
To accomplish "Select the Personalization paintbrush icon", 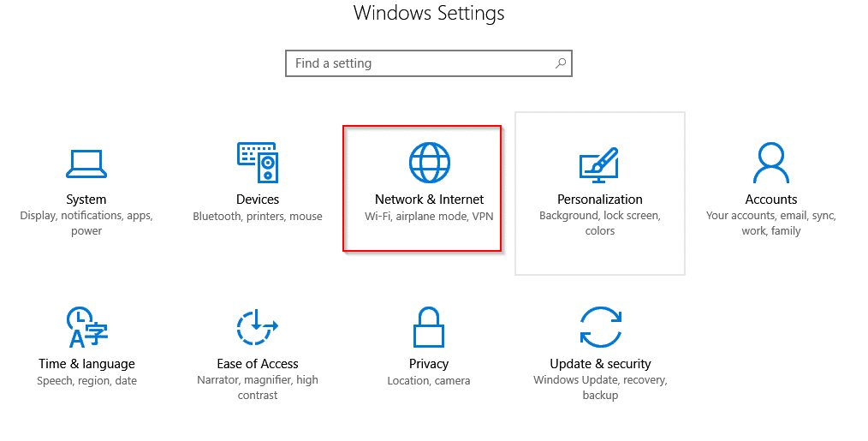I will tap(599, 164).
